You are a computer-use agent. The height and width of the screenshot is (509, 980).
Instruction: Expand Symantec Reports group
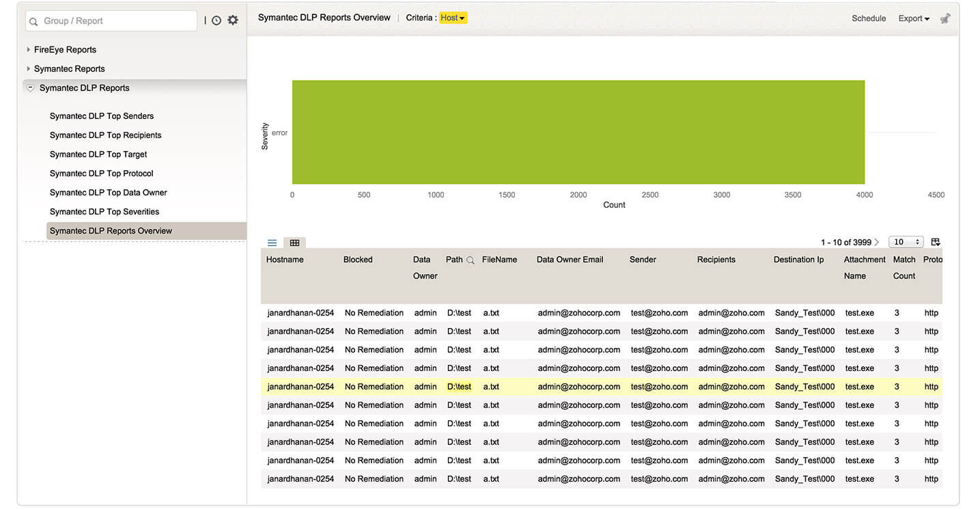click(29, 68)
